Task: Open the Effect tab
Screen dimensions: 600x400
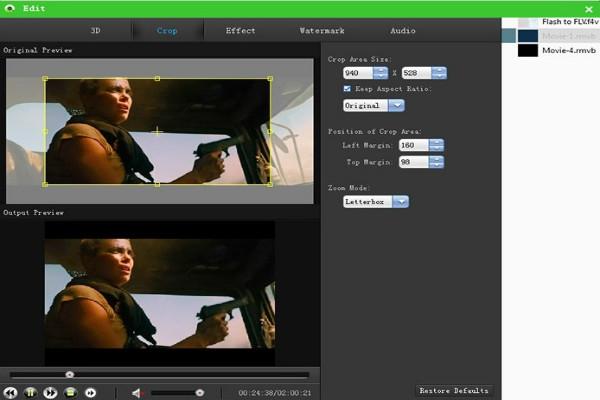Action: [x=240, y=31]
